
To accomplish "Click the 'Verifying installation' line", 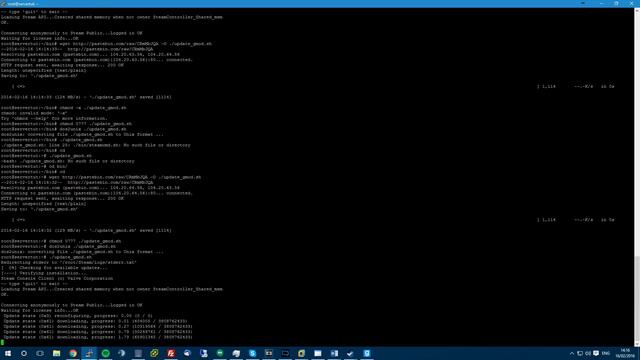I will coord(43,273).
